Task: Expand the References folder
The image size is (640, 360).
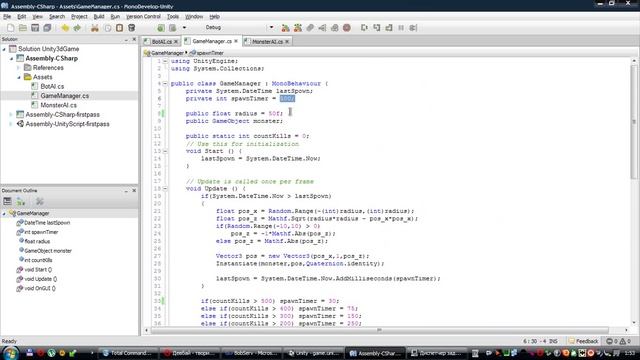Action: tap(19, 68)
